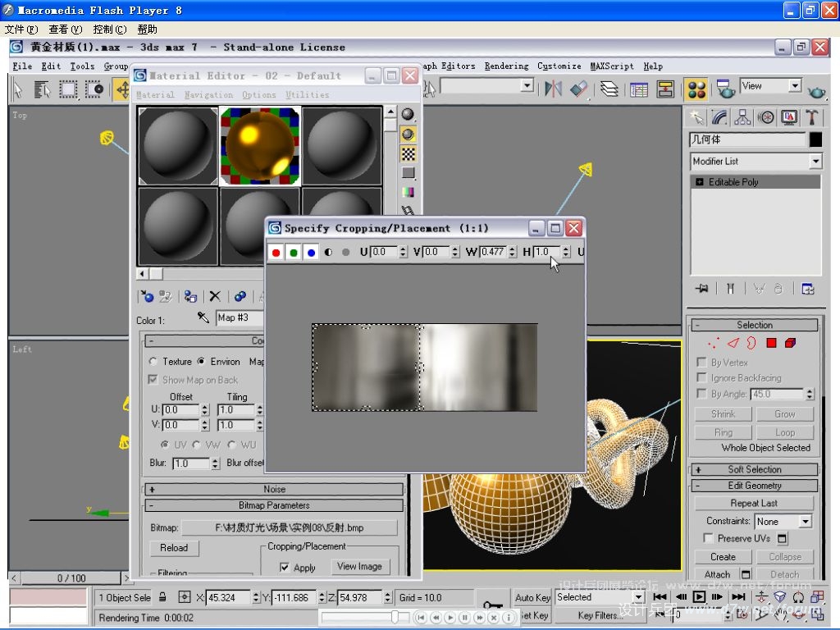
Task: Click the black object color swatch
Action: (815, 140)
